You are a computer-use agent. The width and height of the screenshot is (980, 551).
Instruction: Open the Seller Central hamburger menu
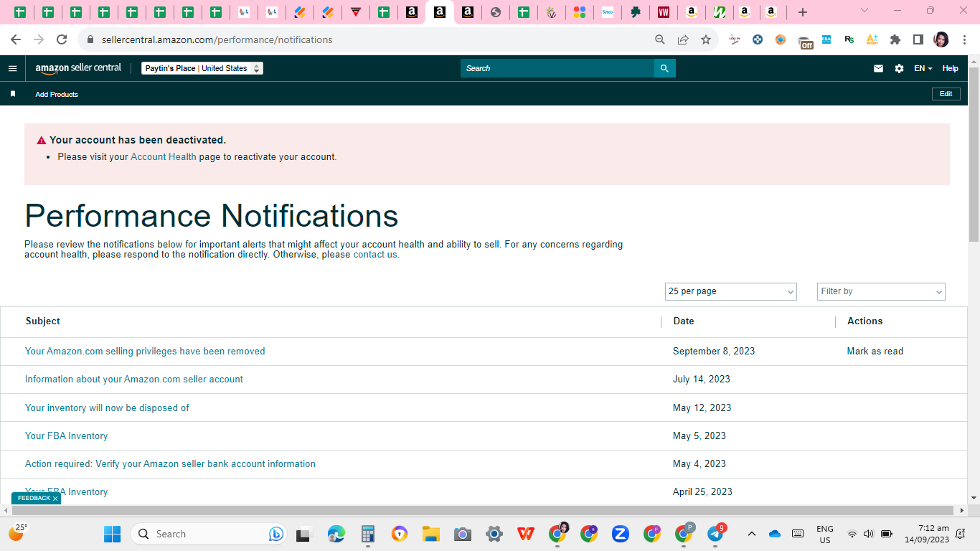click(x=12, y=68)
